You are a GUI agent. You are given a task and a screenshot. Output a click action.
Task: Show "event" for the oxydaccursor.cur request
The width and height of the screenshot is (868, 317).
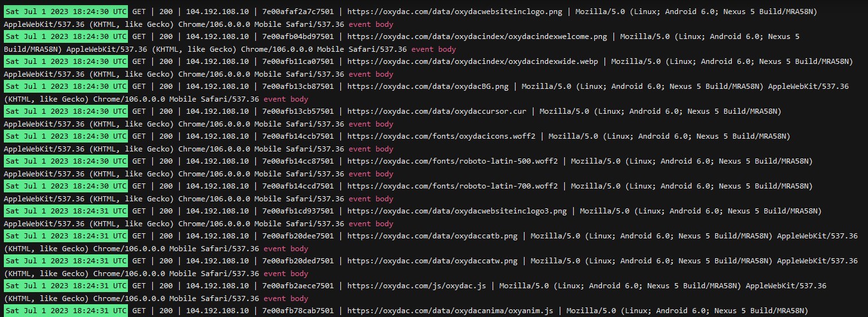(359, 124)
